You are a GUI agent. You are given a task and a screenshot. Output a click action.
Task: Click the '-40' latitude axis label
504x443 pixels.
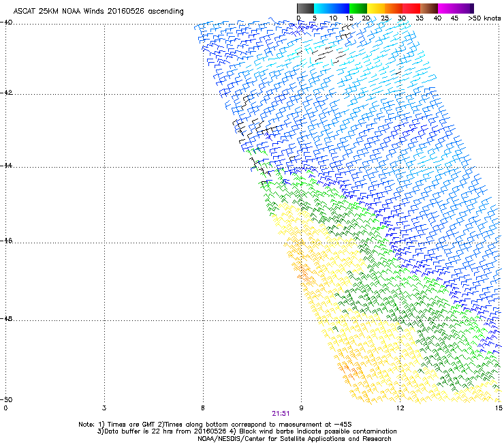coord(6,22)
